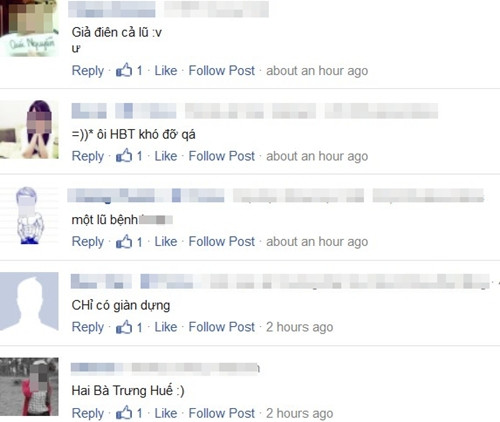
Task: Open avatar on 'Hai Bà Trưng Huế' comment
Action: (29, 387)
